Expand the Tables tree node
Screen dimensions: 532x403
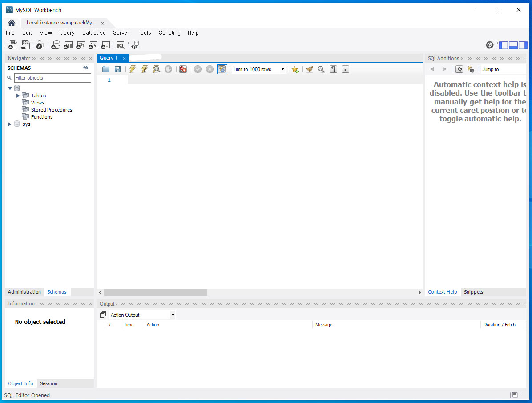click(18, 96)
